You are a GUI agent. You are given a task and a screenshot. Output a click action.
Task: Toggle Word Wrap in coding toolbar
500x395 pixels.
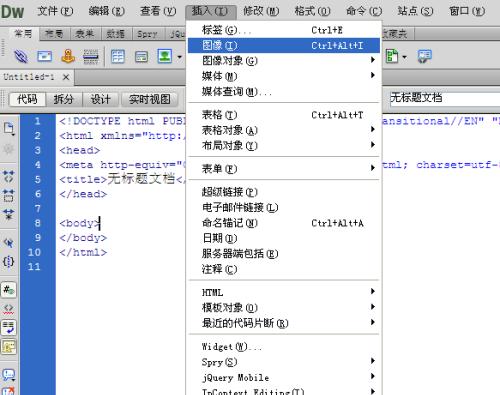coord(9,327)
